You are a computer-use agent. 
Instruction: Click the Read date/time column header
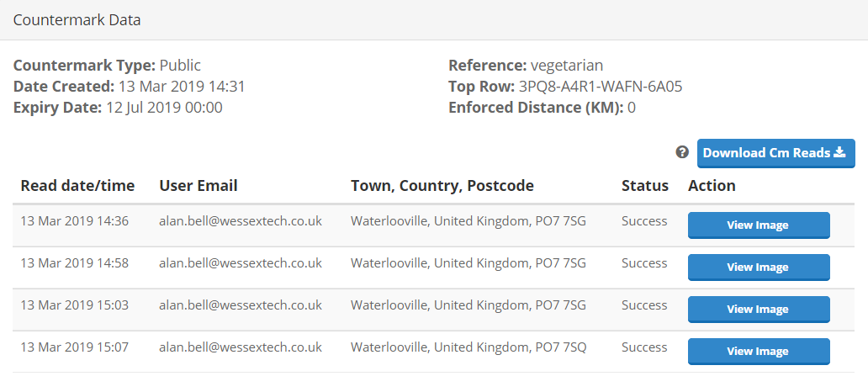(77, 186)
